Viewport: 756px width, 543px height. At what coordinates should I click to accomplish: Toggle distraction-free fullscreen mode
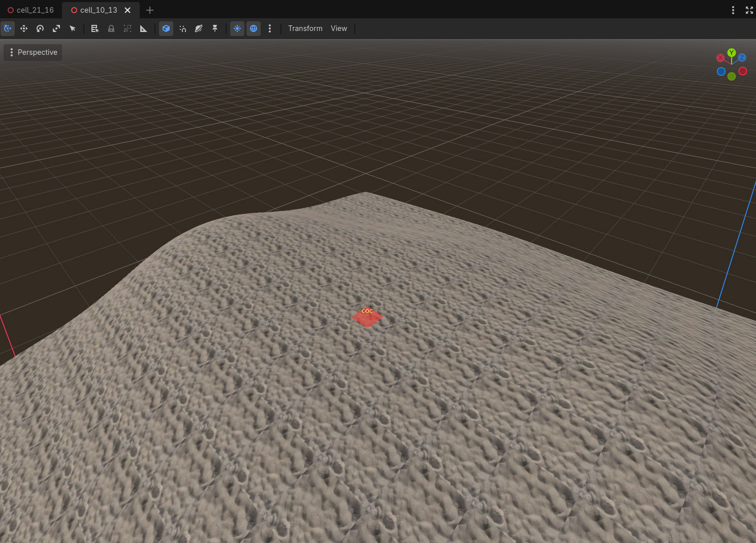pyautogui.click(x=749, y=10)
